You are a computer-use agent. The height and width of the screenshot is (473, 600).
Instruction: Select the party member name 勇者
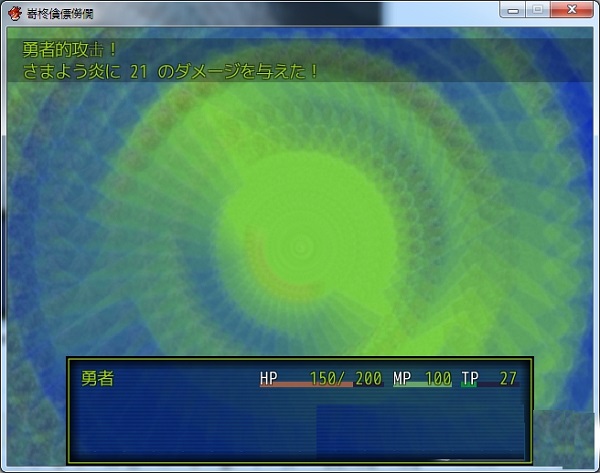tap(98, 378)
